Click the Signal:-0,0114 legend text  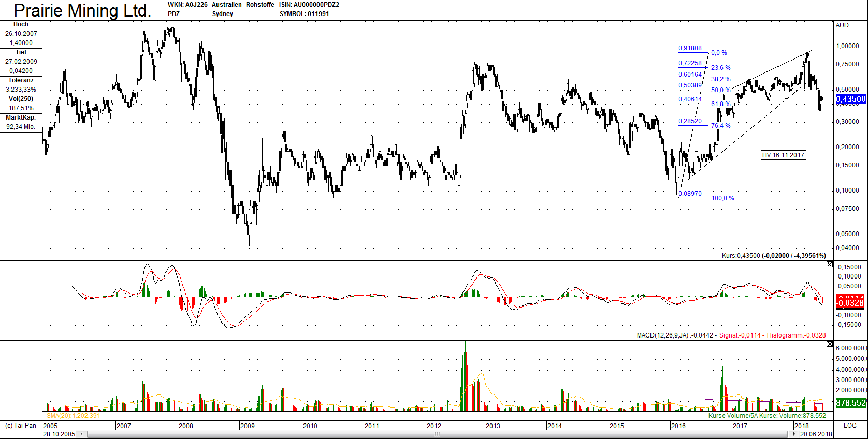click(x=740, y=335)
